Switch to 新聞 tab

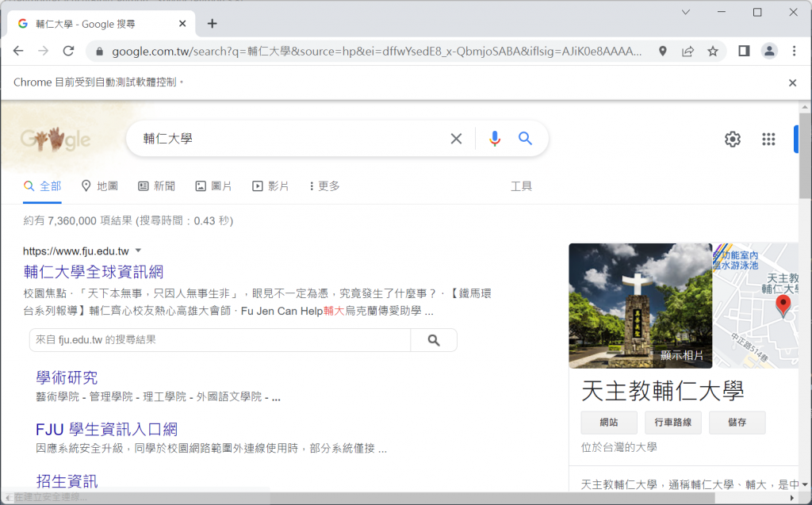(156, 186)
